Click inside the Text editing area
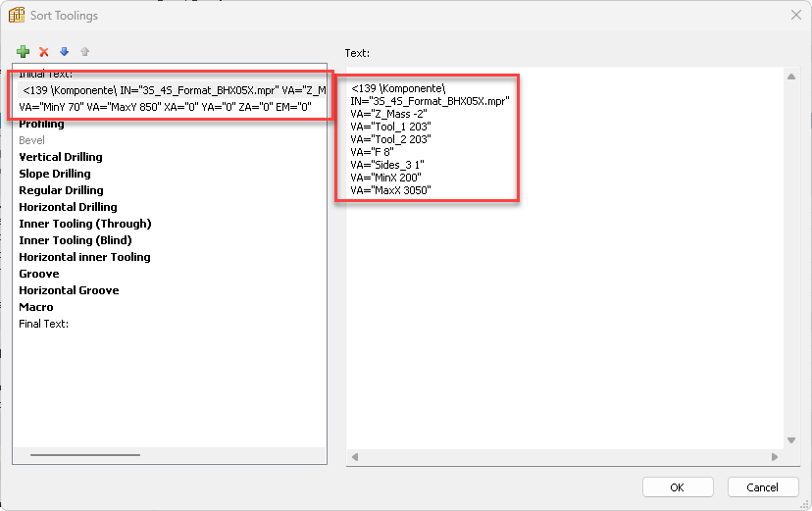The height and width of the screenshot is (511, 812). 564,314
